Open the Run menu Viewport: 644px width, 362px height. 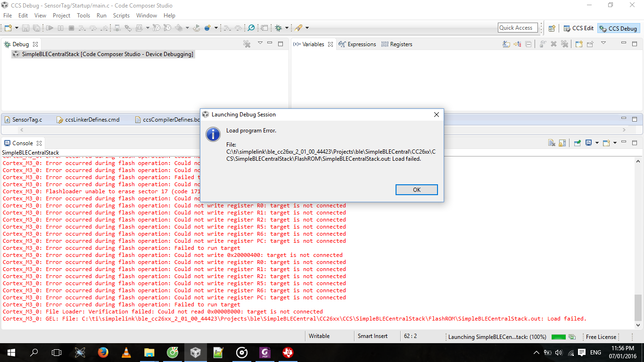[101, 16]
